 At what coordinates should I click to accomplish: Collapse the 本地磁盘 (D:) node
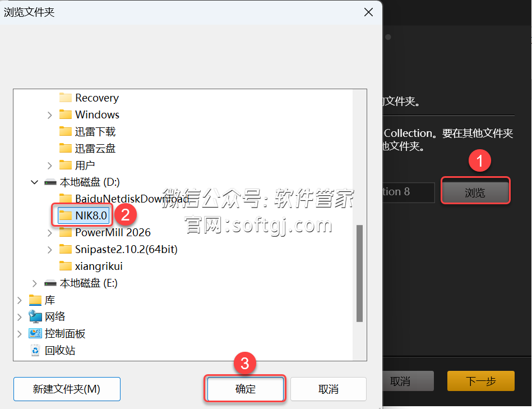click(x=34, y=182)
